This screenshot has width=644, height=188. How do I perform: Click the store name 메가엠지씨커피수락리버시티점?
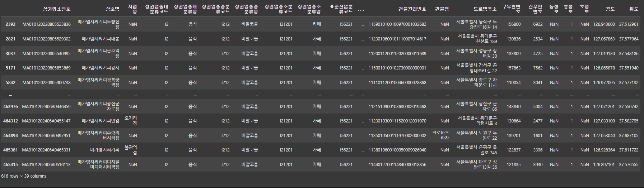(99, 135)
